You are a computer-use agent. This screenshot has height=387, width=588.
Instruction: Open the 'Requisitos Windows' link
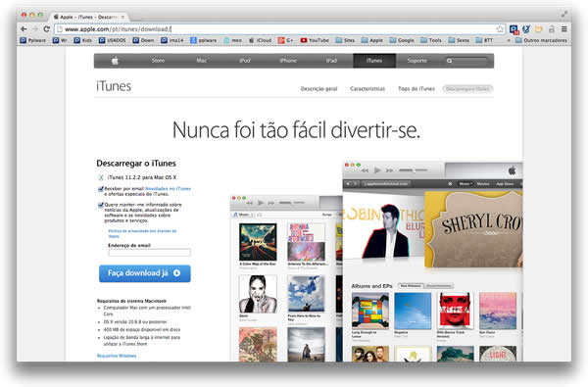[117, 356]
